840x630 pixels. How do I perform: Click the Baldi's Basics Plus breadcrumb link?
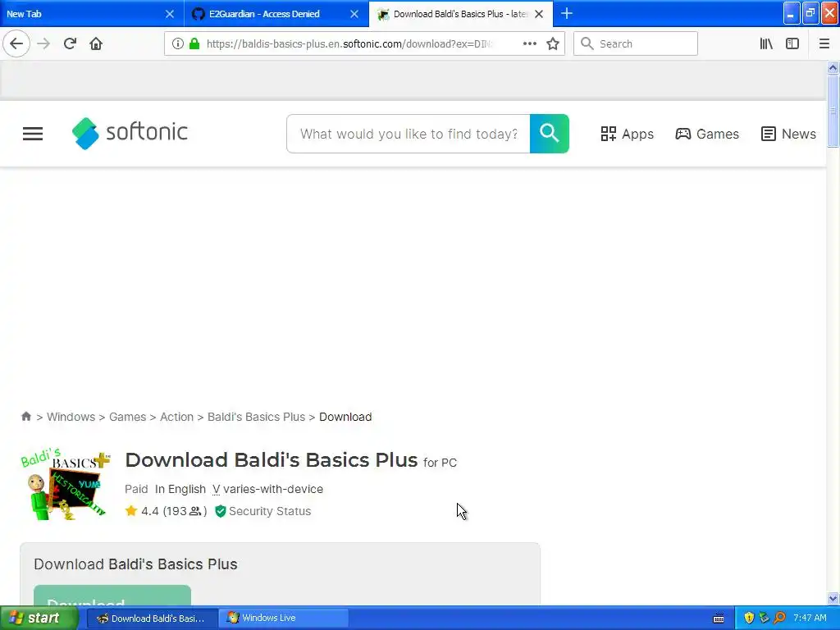pyautogui.click(x=256, y=417)
